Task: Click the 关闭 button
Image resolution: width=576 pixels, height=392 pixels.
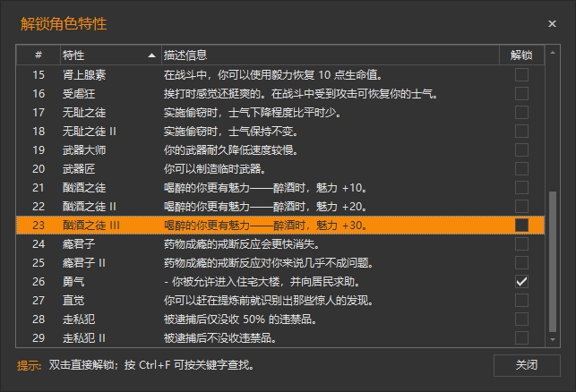Action: pyautogui.click(x=527, y=365)
